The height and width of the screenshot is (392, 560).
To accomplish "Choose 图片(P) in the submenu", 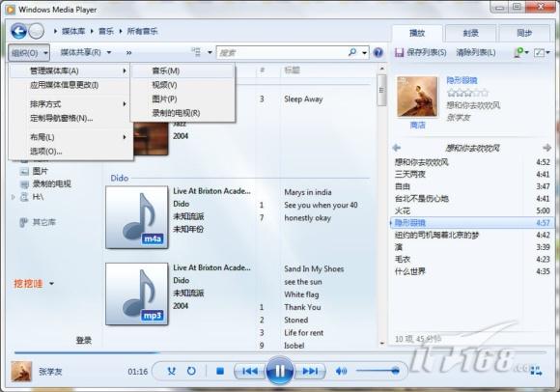I will [182, 98].
